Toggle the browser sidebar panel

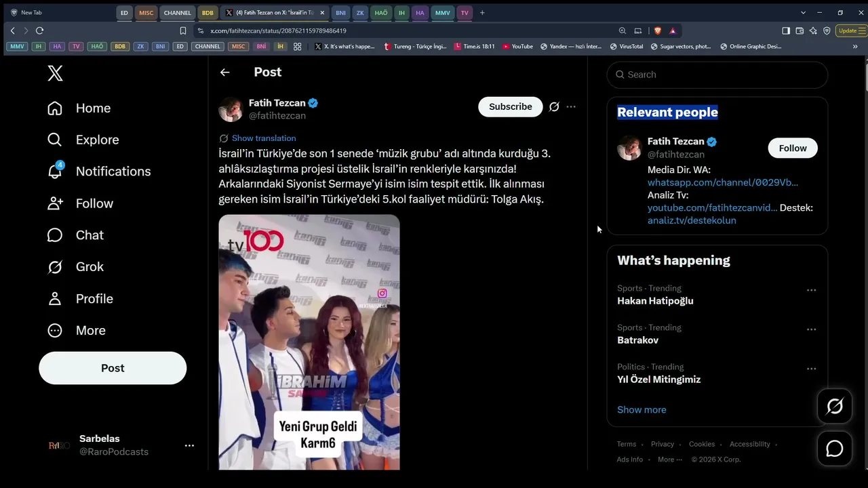coord(786,30)
